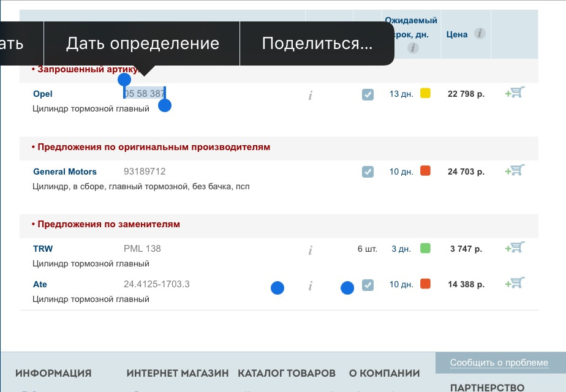Open the General Motors brand link

point(64,171)
